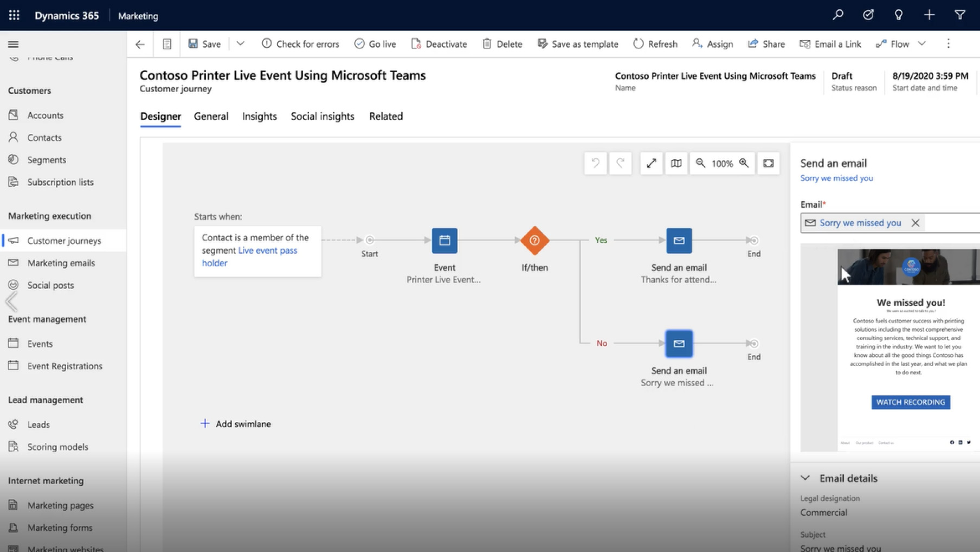The image size is (980, 552).
Task: Select the orange If/then condition tile
Action: [x=534, y=240]
